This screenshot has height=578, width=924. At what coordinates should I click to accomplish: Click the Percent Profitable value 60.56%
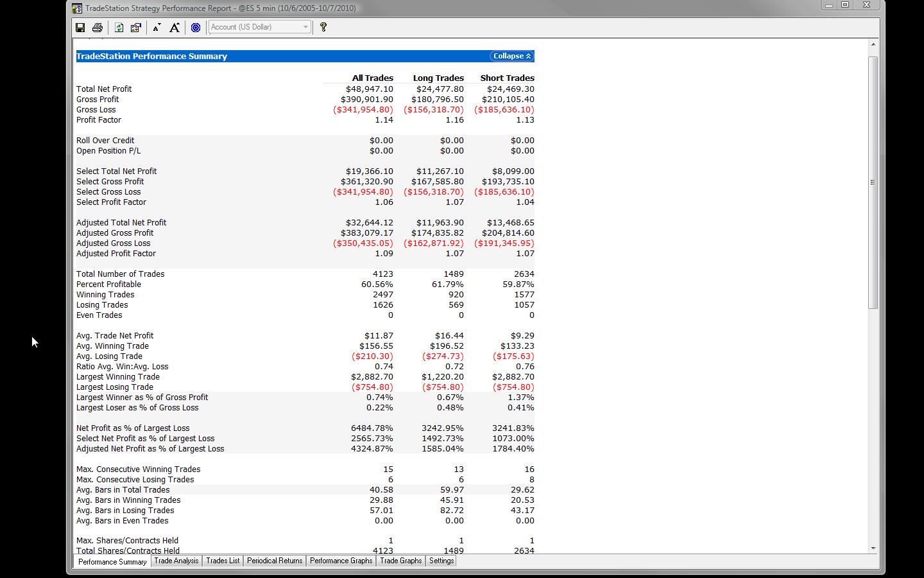click(x=377, y=285)
